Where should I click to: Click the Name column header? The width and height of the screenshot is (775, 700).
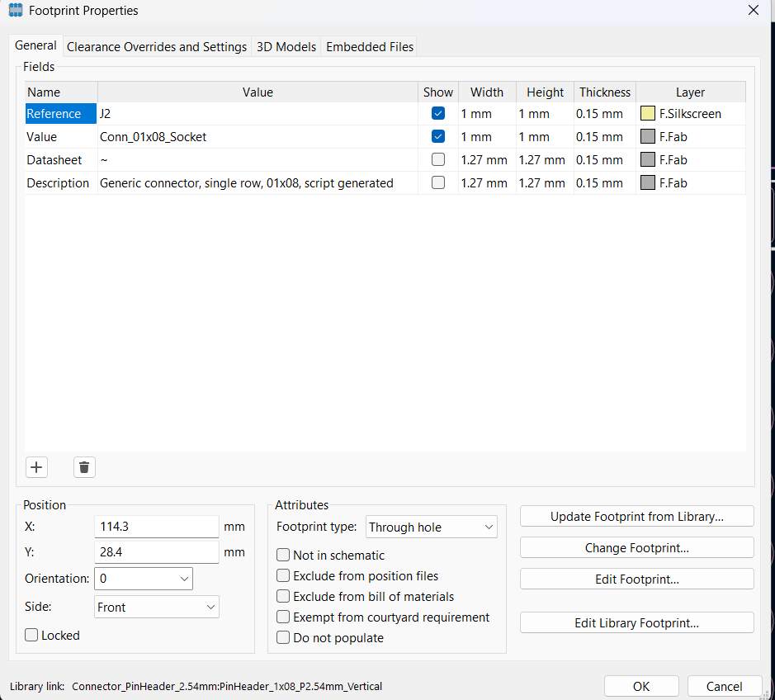(x=61, y=92)
